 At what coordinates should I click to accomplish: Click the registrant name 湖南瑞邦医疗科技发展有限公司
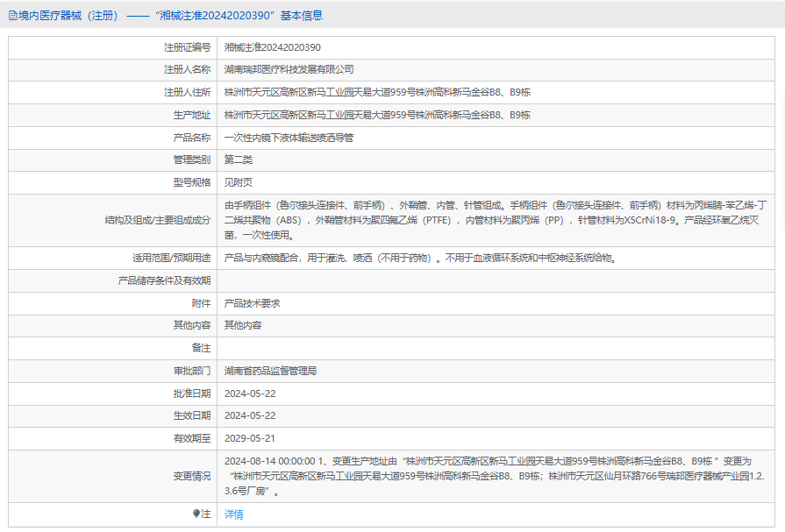[x=289, y=69]
